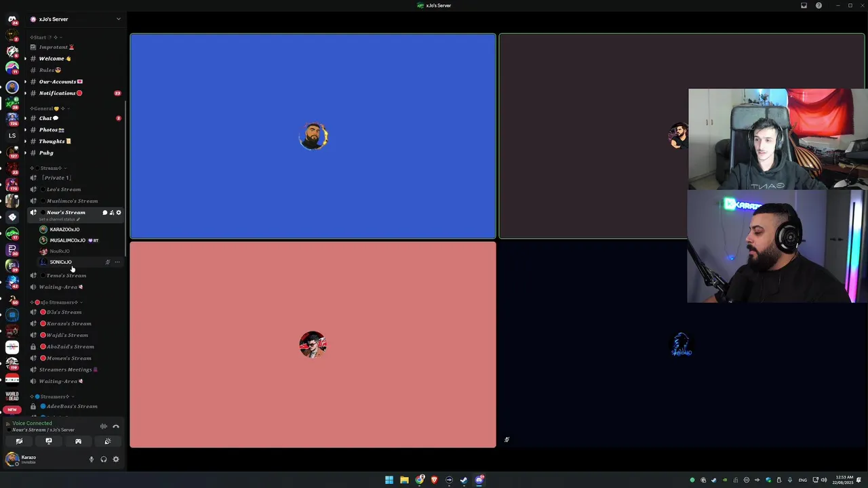Select KARAZOOxJO in the voice member list
The height and width of the screenshot is (488, 868).
pyautogui.click(x=80, y=230)
